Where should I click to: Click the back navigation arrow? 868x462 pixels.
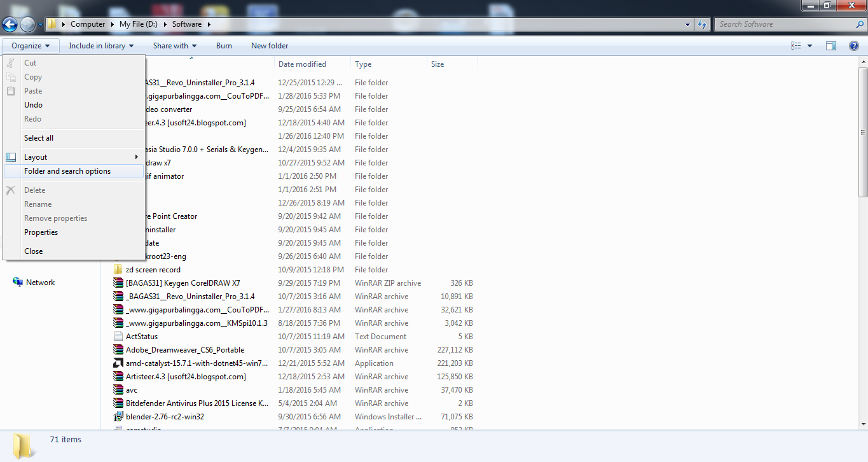click(10, 24)
